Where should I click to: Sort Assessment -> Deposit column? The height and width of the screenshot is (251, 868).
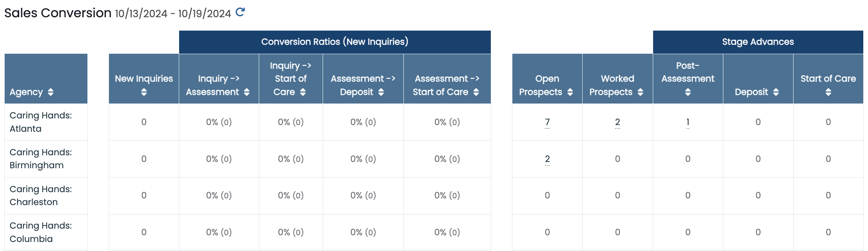point(381,92)
